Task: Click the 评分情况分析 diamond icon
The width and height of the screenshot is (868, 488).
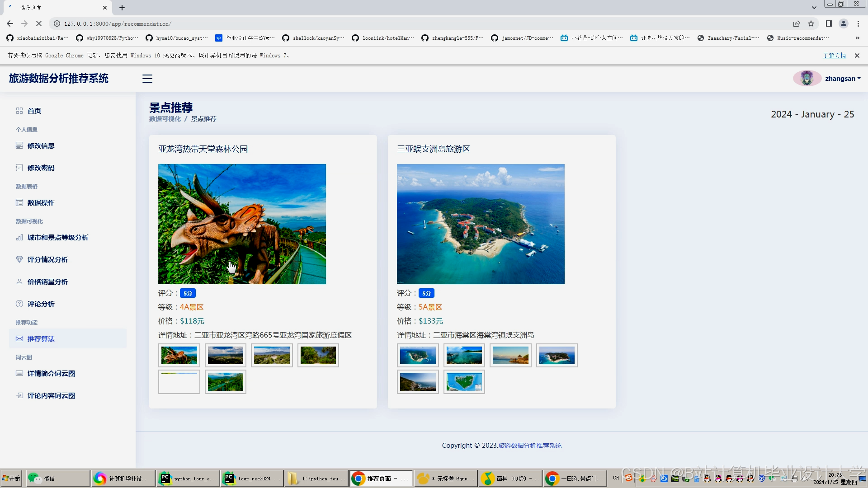Action: click(x=19, y=259)
